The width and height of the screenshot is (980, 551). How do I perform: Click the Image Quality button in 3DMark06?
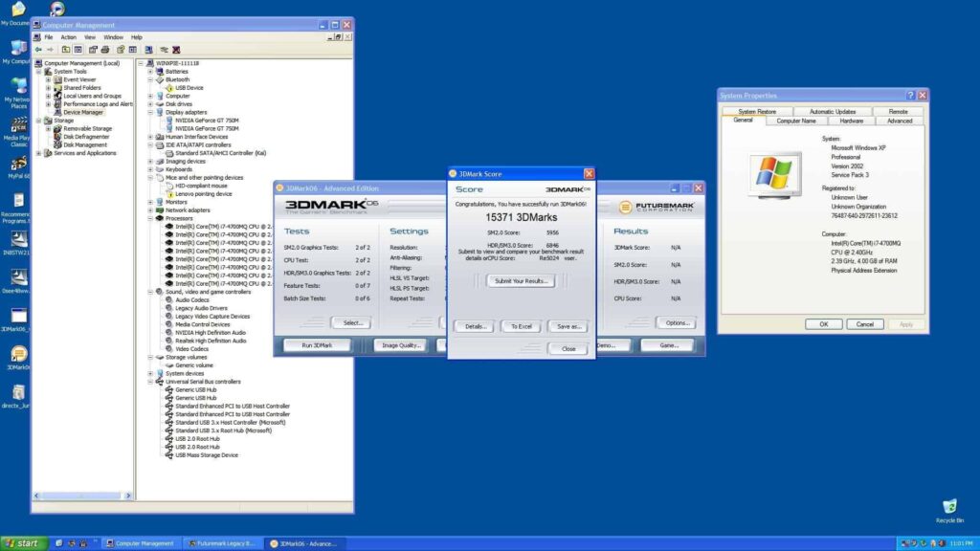click(401, 344)
